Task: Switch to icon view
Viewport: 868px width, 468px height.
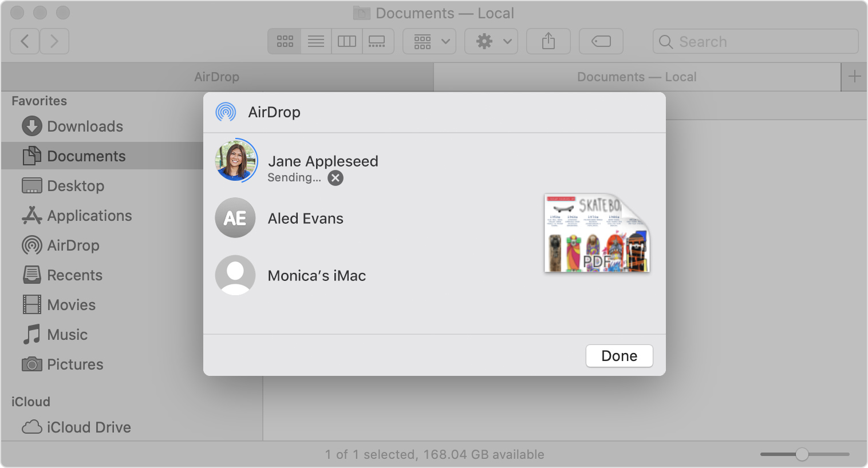Action: [x=285, y=41]
